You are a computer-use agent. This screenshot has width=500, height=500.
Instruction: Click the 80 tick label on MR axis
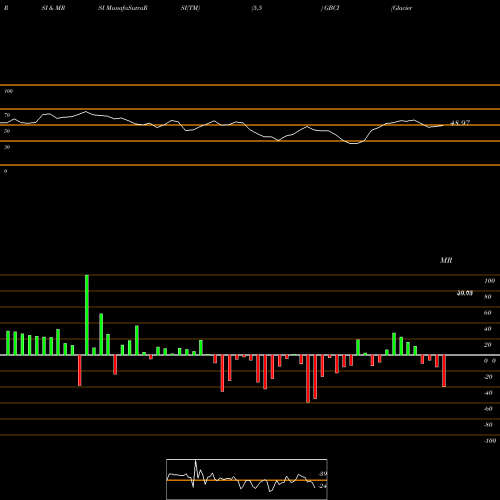click(488, 297)
